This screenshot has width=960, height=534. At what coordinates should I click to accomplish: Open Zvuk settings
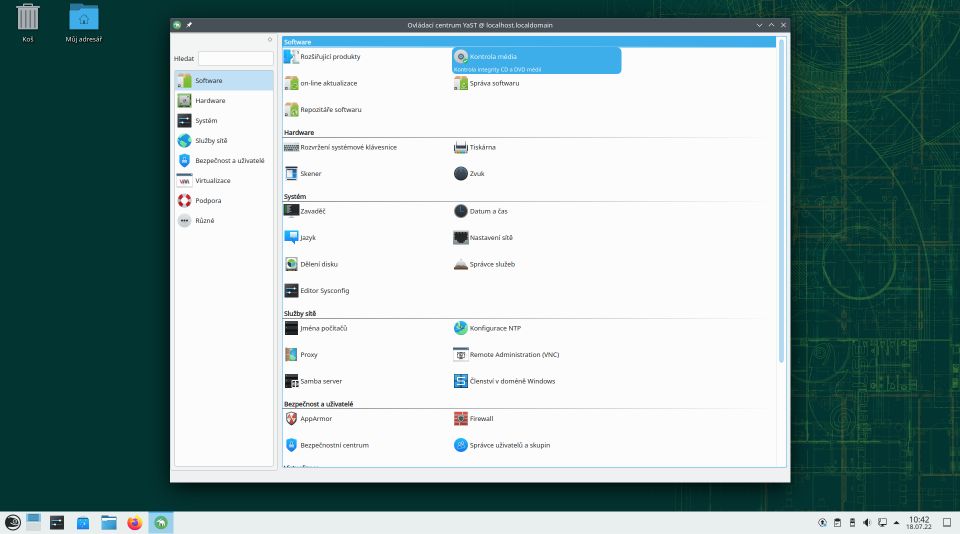coord(470,174)
